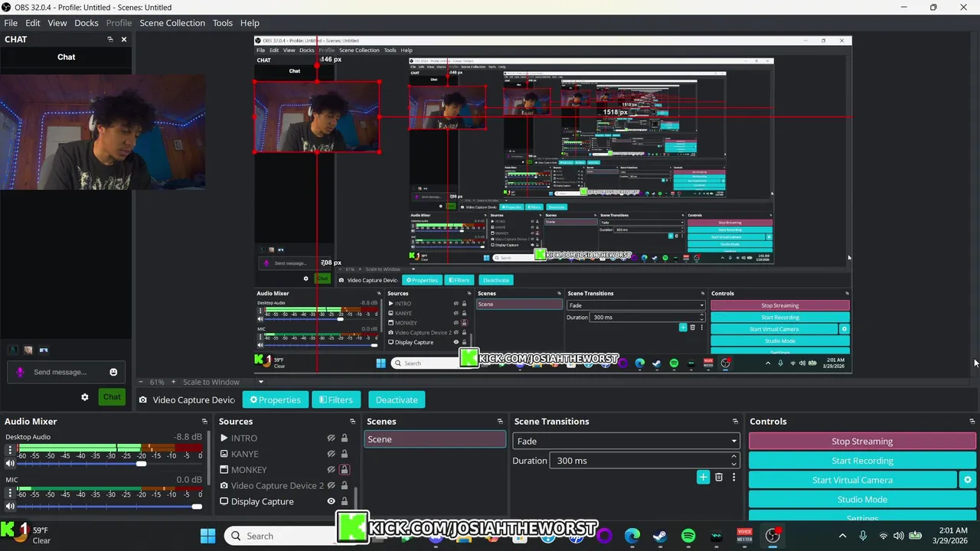Image resolution: width=980 pixels, height=551 pixels.
Task: Adjust Desktop Audio volume slider
Action: coord(141,464)
